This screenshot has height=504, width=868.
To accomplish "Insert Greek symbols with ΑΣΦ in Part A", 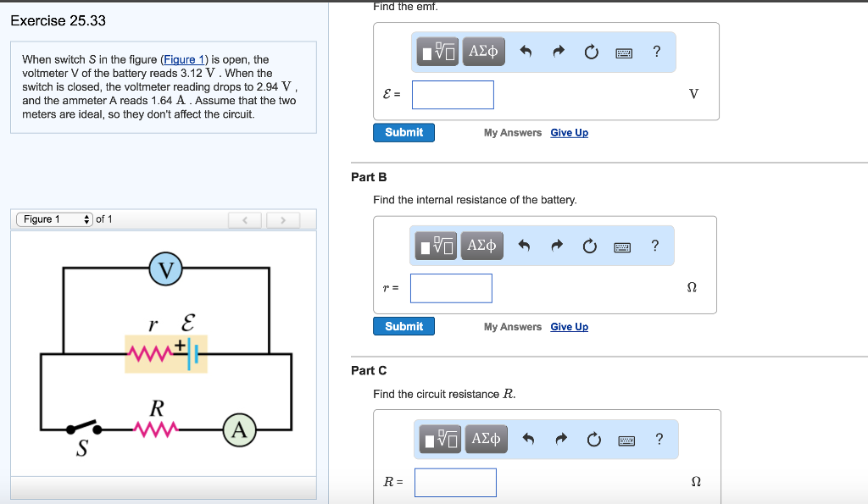I will click(x=484, y=51).
